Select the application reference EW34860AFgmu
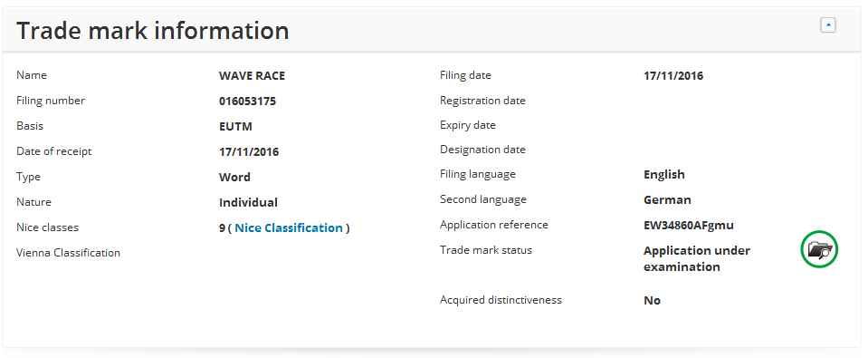 tap(689, 225)
